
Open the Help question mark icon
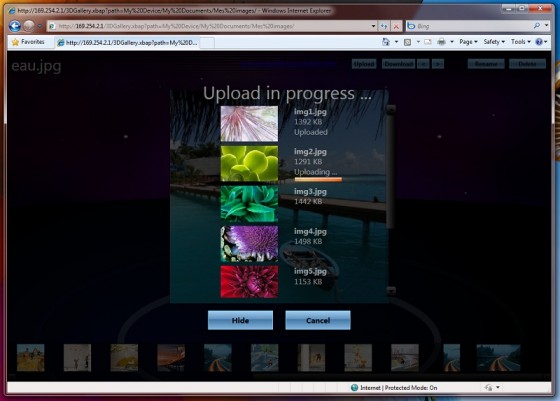539,42
